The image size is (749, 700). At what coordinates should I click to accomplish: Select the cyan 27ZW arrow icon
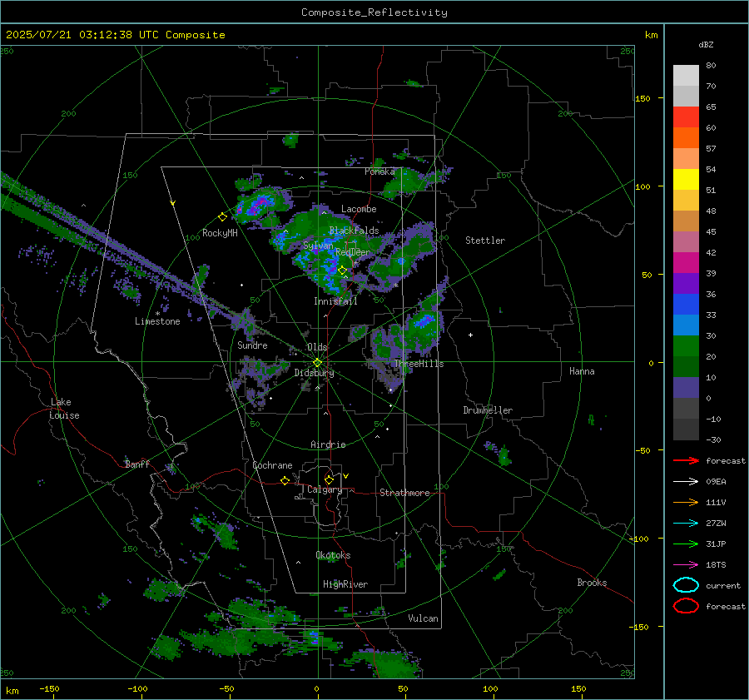click(x=686, y=524)
